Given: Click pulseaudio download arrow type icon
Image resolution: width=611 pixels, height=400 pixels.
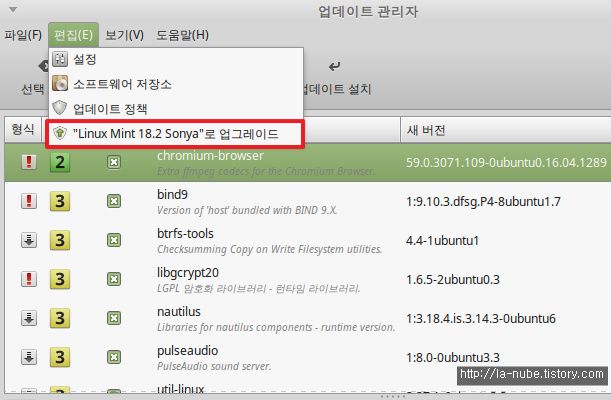Looking at the screenshot, I should [x=29, y=357].
